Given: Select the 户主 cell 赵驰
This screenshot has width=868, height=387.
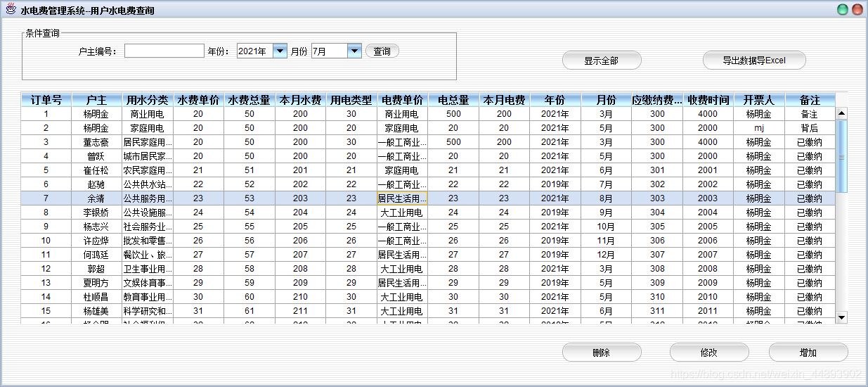Looking at the screenshot, I should click(97, 184).
